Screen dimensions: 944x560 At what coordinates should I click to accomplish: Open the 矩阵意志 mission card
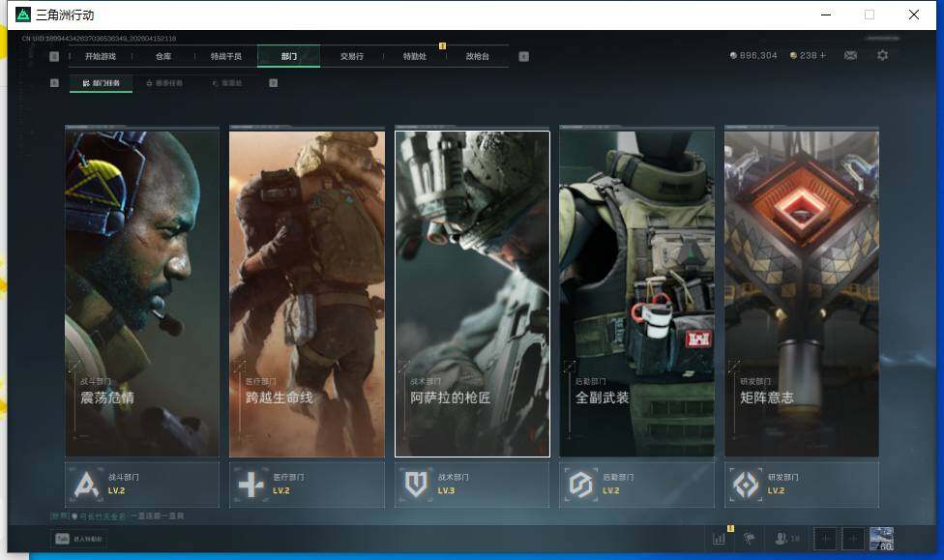(802, 293)
